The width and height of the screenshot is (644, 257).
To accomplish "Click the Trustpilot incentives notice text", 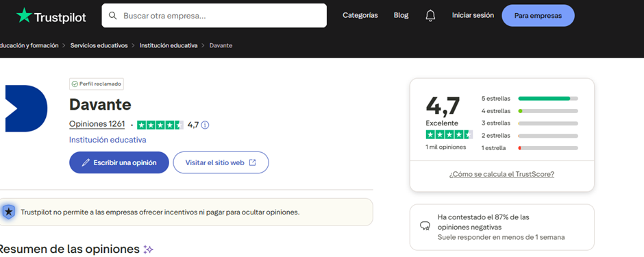I will click(x=160, y=212).
